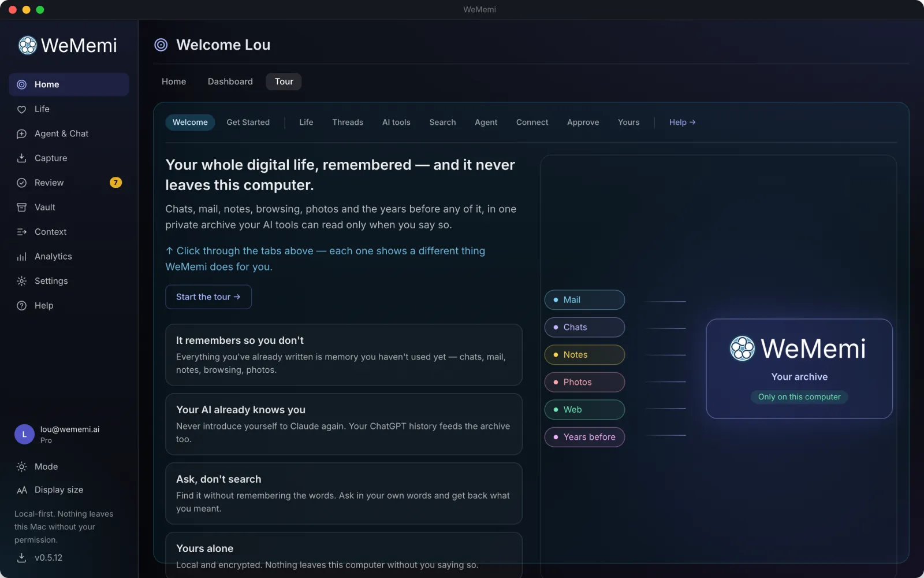Click the Start the tour button
The width and height of the screenshot is (924, 578).
click(x=208, y=297)
